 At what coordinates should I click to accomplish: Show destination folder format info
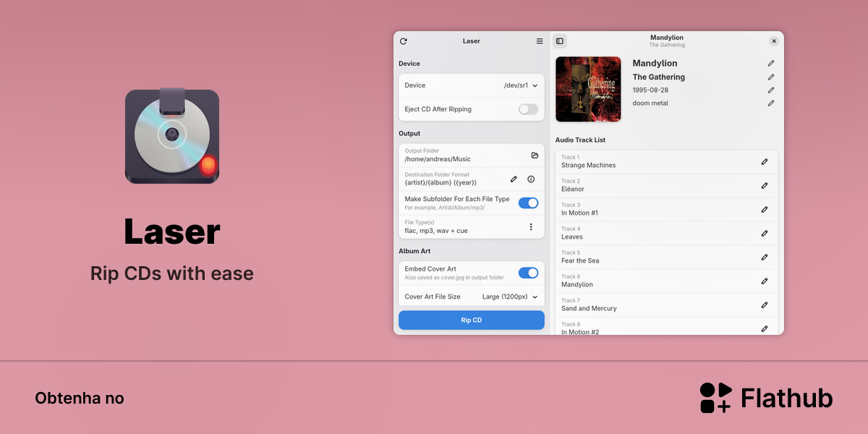531,179
